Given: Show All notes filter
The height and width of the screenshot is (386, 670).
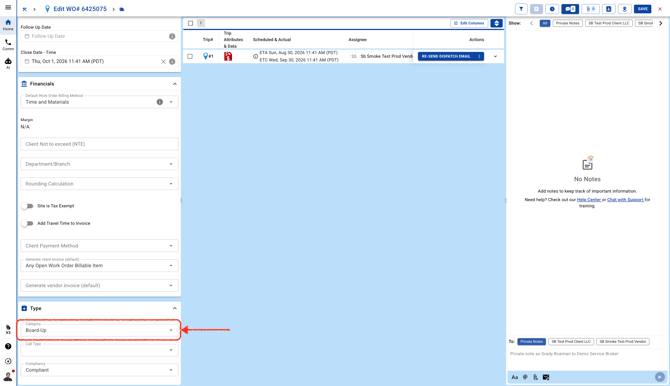Looking at the screenshot, I should 545,23.
